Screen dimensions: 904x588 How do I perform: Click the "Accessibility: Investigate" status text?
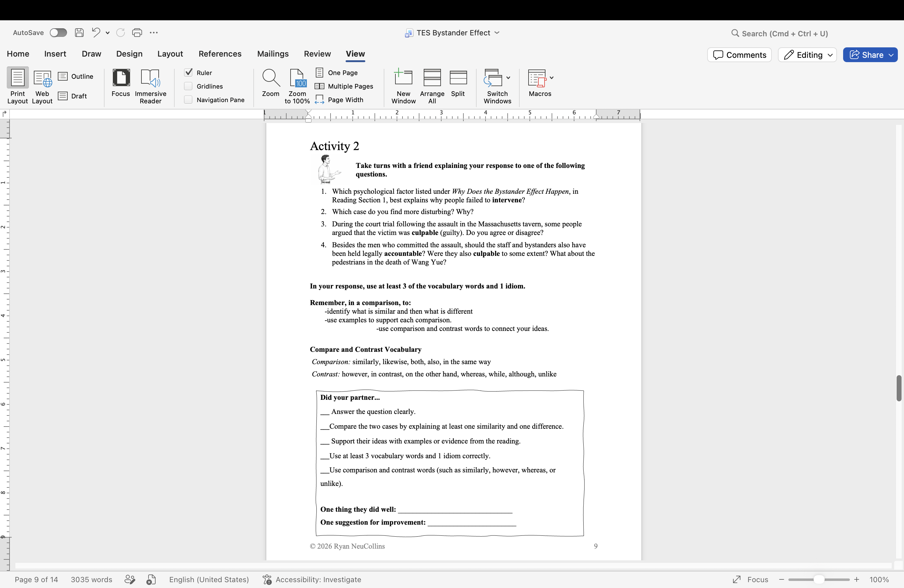(x=318, y=580)
